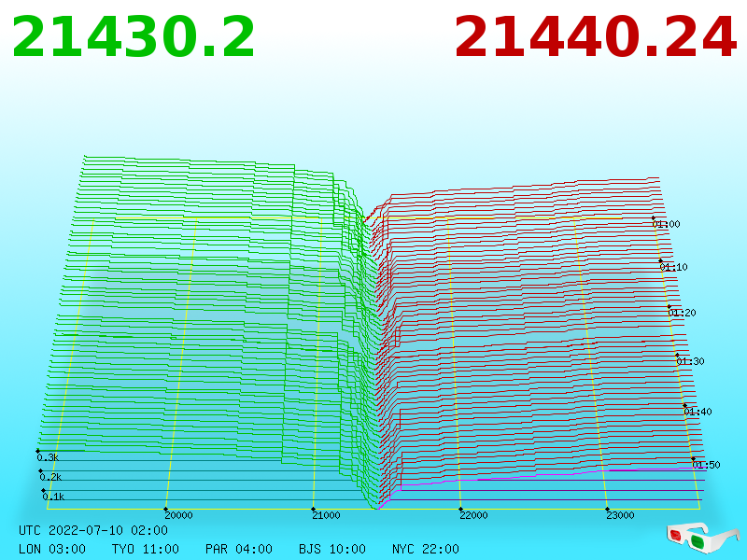Click the NYC 22:00 clock
The width and height of the screenshot is (747, 560).
coord(426,549)
